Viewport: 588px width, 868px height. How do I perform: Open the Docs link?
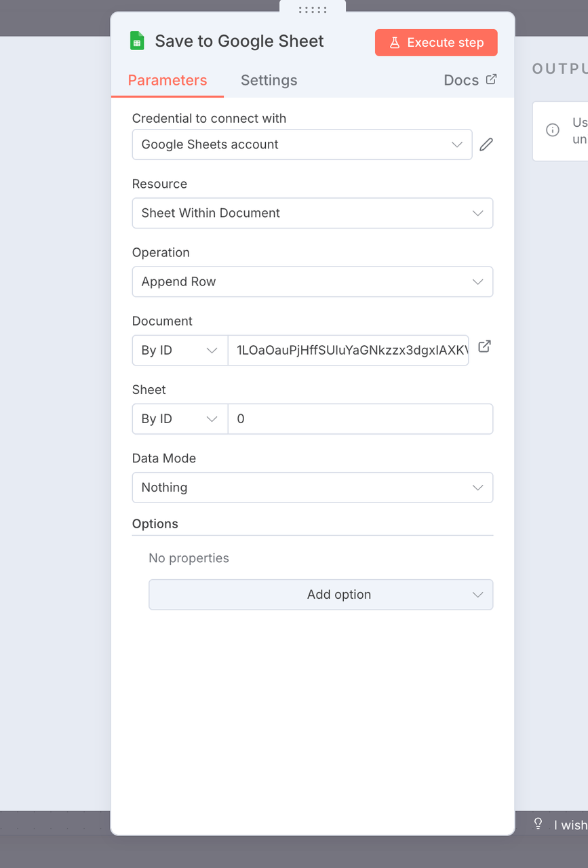460,79
